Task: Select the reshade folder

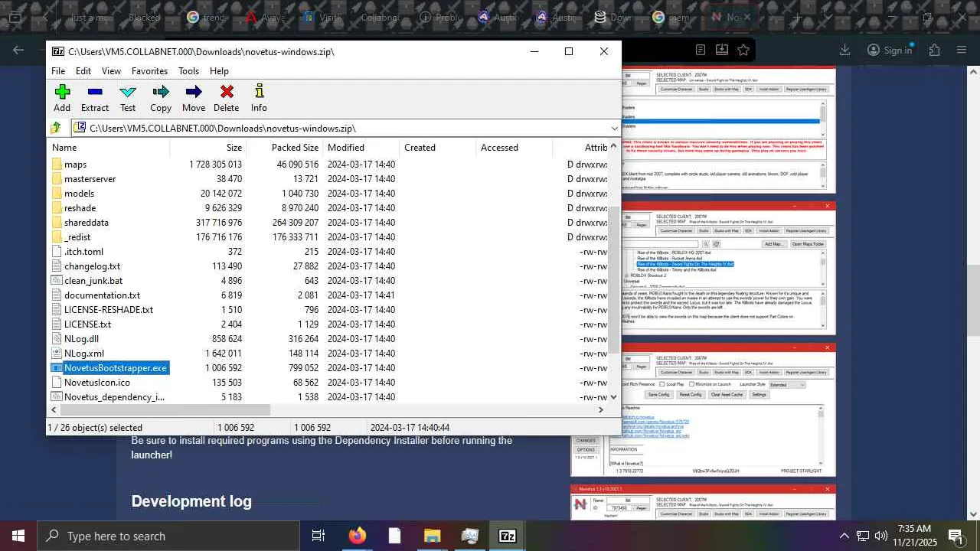Action: tap(80, 208)
